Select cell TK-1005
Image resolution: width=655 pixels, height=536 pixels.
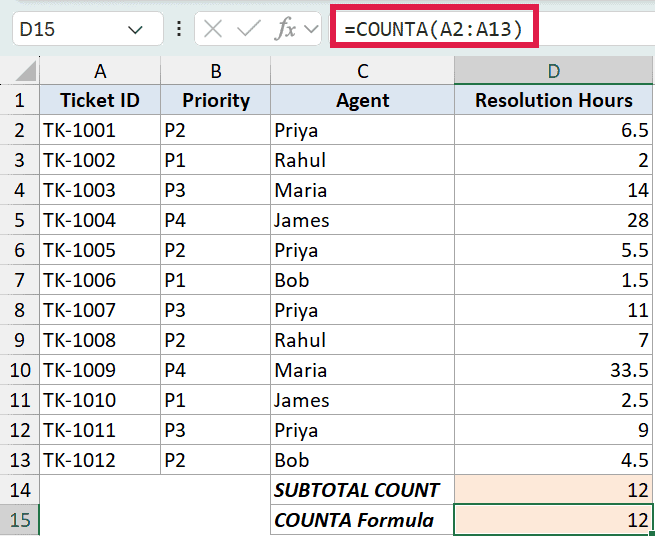[x=100, y=250]
